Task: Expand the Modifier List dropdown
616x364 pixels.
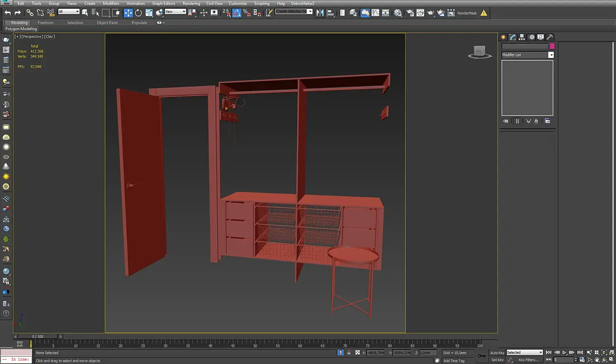Action: pos(551,55)
